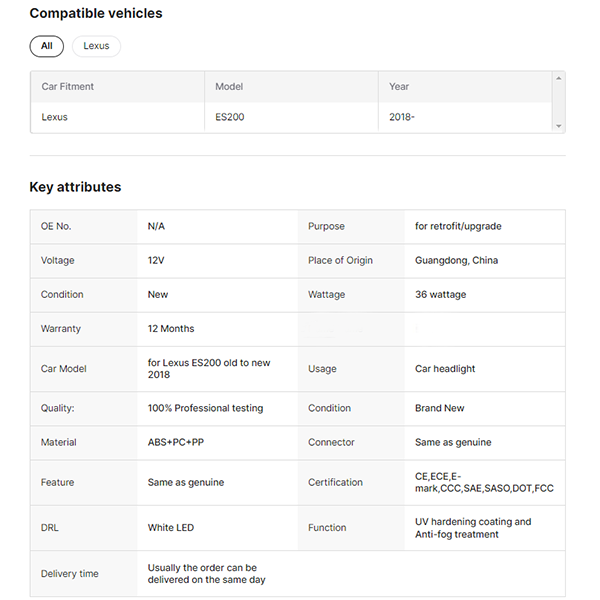Click the scroll up arrow in vehicles table
This screenshot has height=600, width=600.
559,76
